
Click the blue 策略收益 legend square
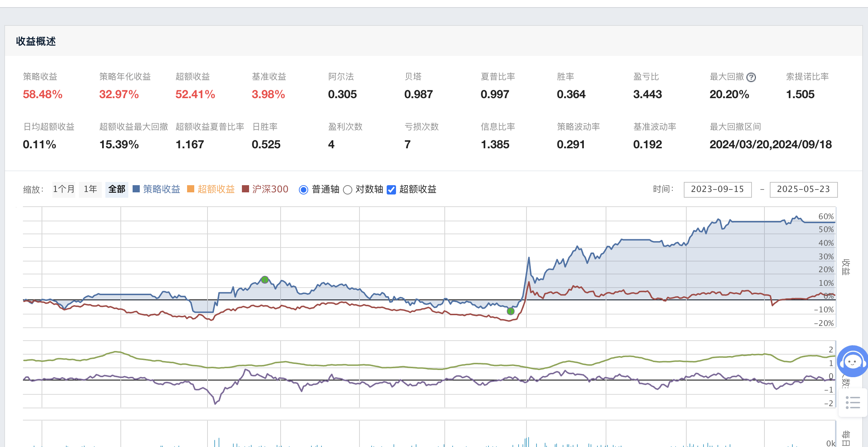pyautogui.click(x=136, y=189)
